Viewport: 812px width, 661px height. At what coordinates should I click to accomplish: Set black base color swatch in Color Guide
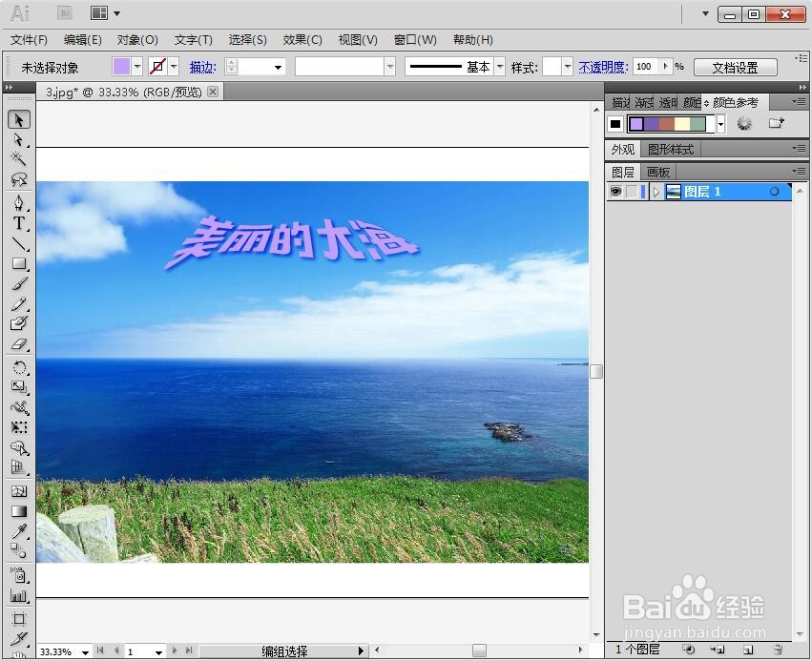(x=615, y=124)
